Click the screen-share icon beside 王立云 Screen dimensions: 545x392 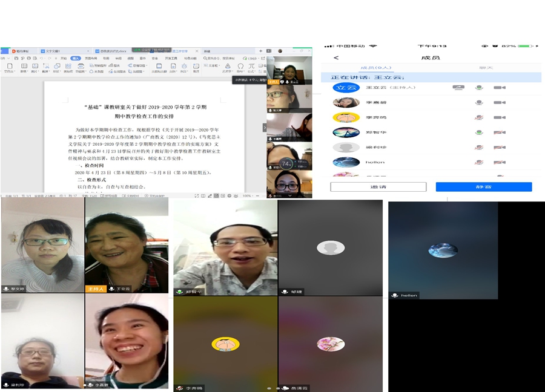coord(458,88)
